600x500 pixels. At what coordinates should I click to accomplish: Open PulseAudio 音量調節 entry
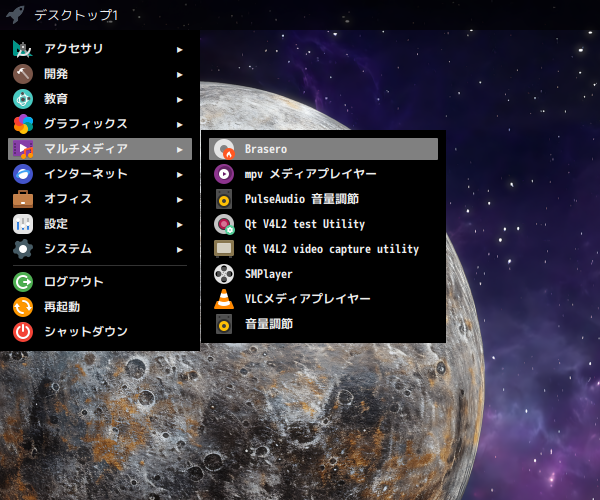point(323,199)
